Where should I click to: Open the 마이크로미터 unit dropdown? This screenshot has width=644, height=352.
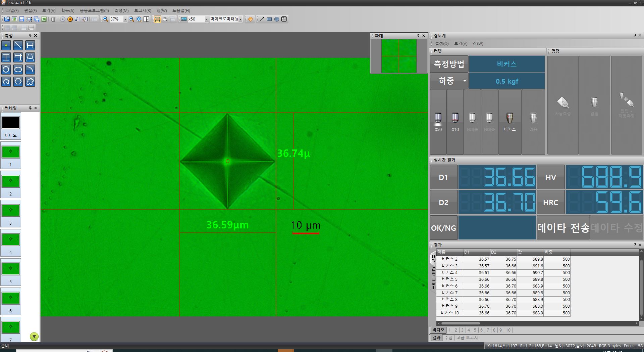(240, 19)
